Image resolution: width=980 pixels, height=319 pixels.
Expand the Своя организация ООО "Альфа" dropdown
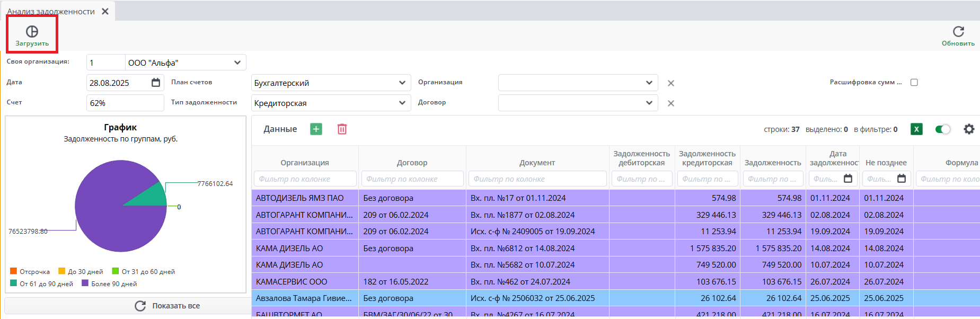coord(237,63)
